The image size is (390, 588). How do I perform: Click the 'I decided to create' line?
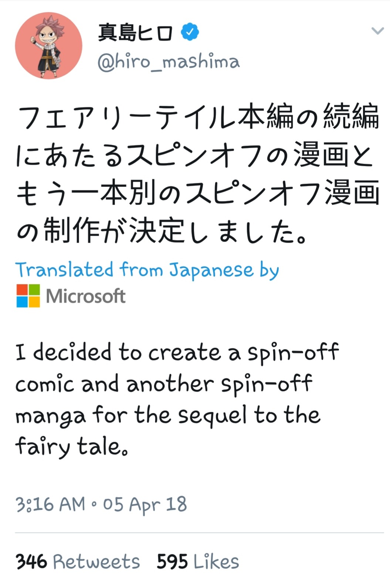(177, 353)
